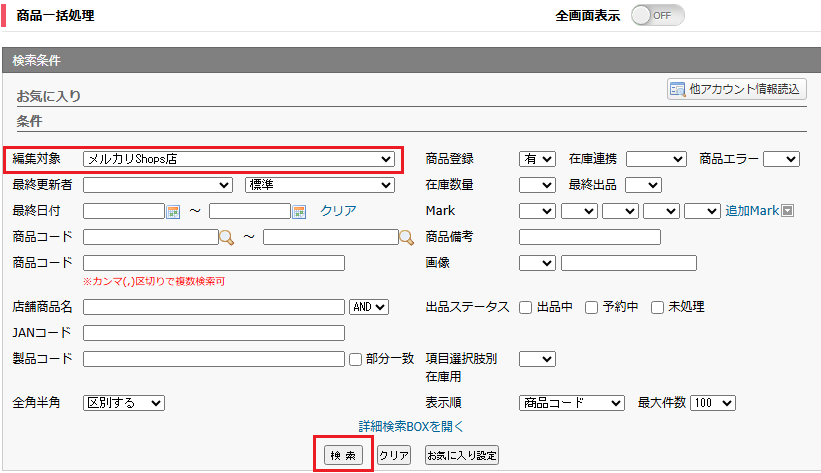The image size is (821, 473).
Task: Open the fourth Mark dropdown
Action: (661, 211)
